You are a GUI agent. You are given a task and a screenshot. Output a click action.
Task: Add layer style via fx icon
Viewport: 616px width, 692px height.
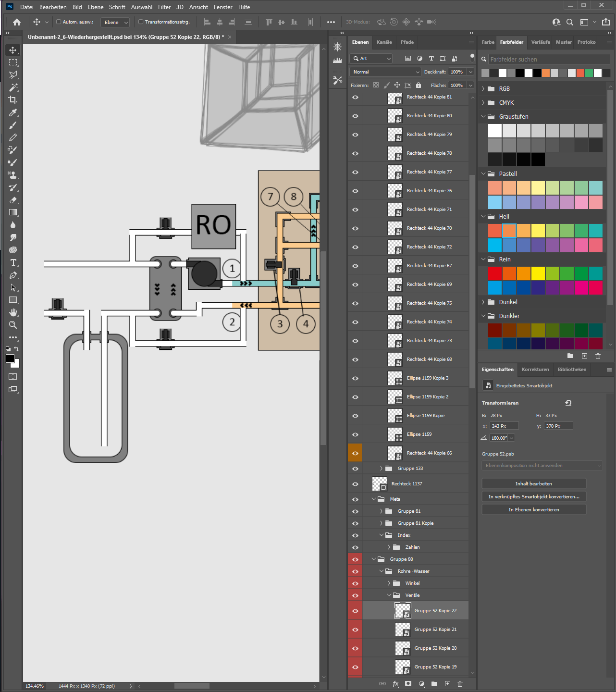click(395, 684)
